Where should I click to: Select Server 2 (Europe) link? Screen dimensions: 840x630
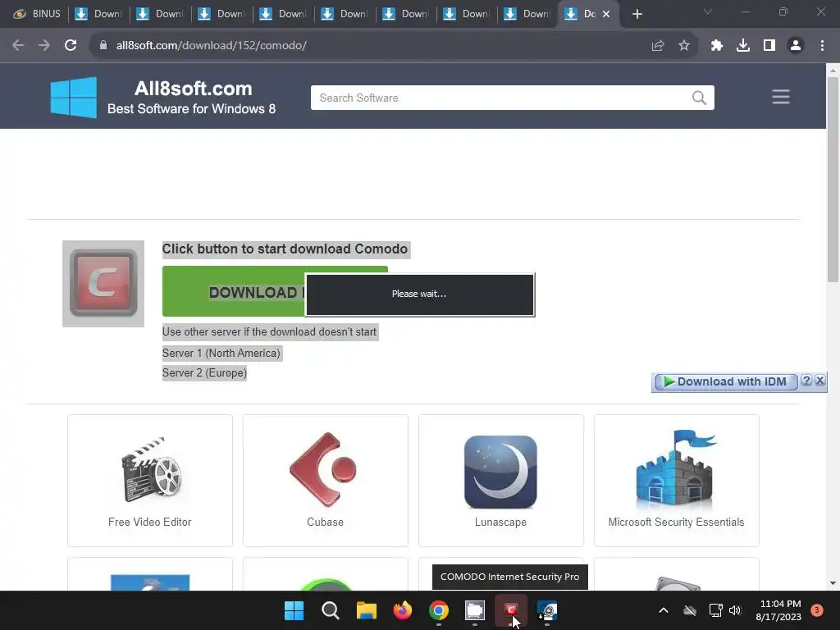(x=204, y=373)
